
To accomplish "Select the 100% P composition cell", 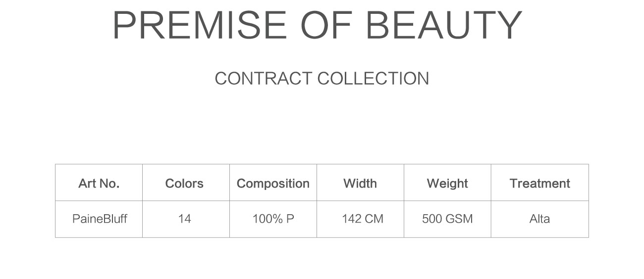I will pyautogui.click(x=273, y=219).
